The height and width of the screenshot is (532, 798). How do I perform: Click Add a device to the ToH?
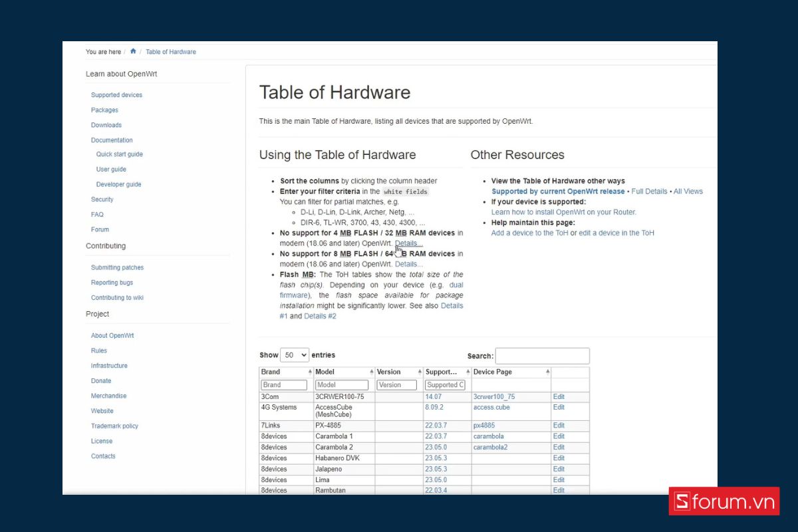click(x=529, y=233)
